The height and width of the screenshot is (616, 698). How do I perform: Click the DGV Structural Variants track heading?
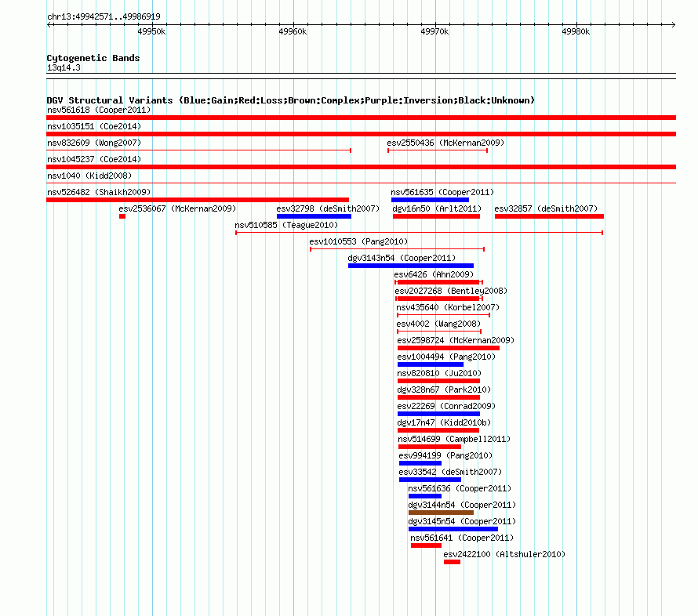[291, 100]
